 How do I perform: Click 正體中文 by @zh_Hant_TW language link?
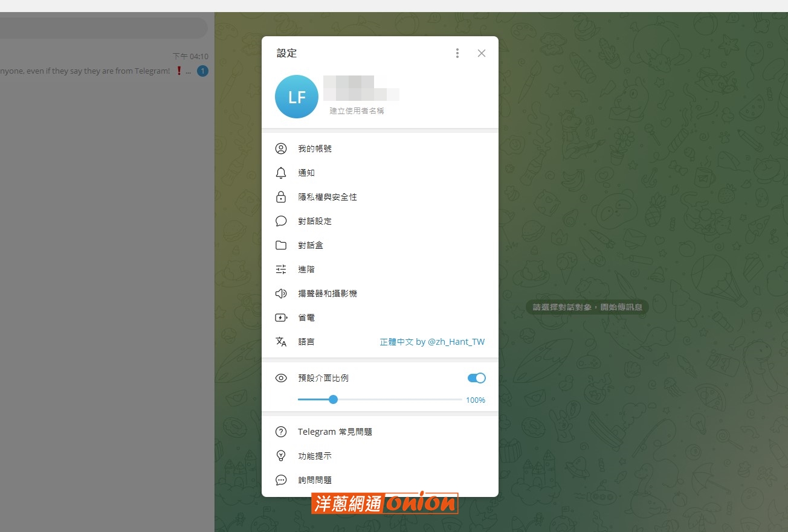(432, 342)
